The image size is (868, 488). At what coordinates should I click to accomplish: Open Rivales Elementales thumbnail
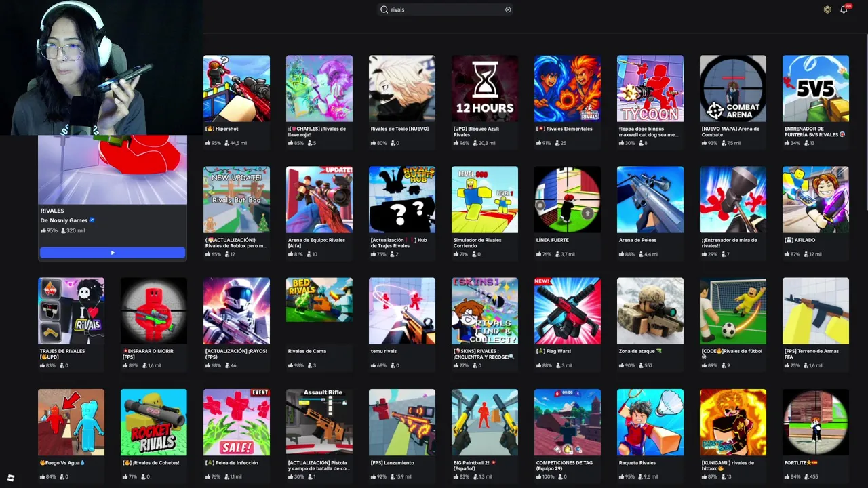click(x=568, y=89)
